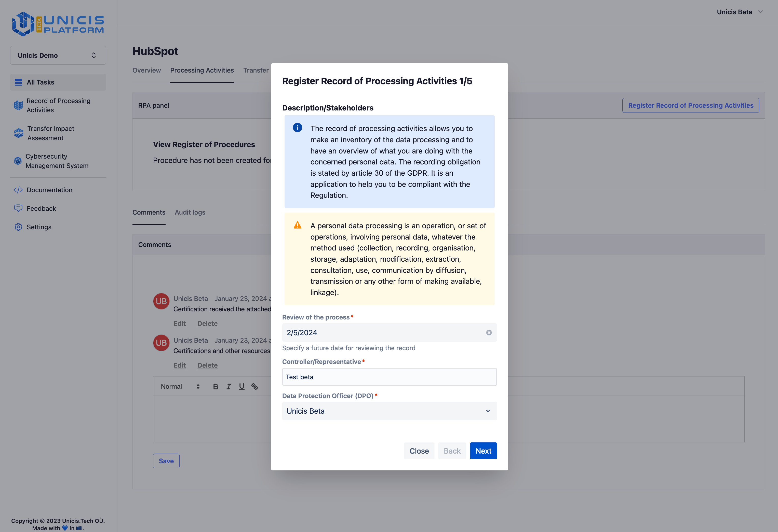Toggle italic formatting in comment editor
This screenshot has height=532, width=778.
pos(229,386)
